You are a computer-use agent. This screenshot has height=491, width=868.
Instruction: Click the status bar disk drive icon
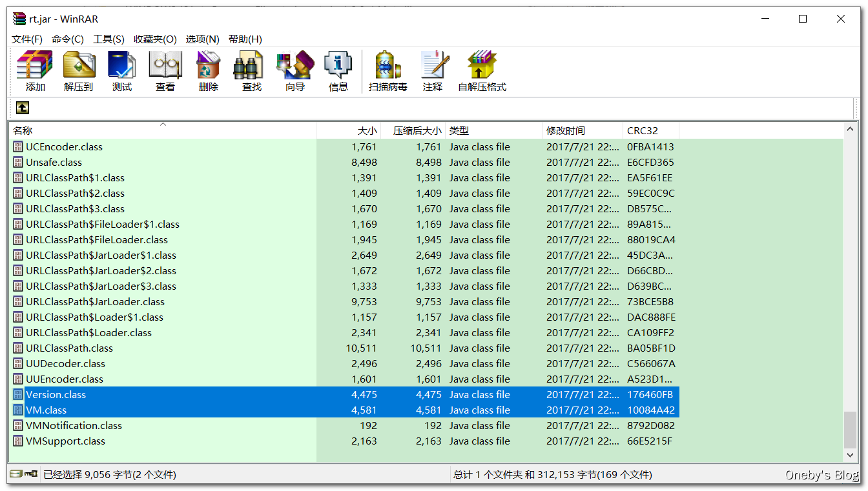click(16, 474)
